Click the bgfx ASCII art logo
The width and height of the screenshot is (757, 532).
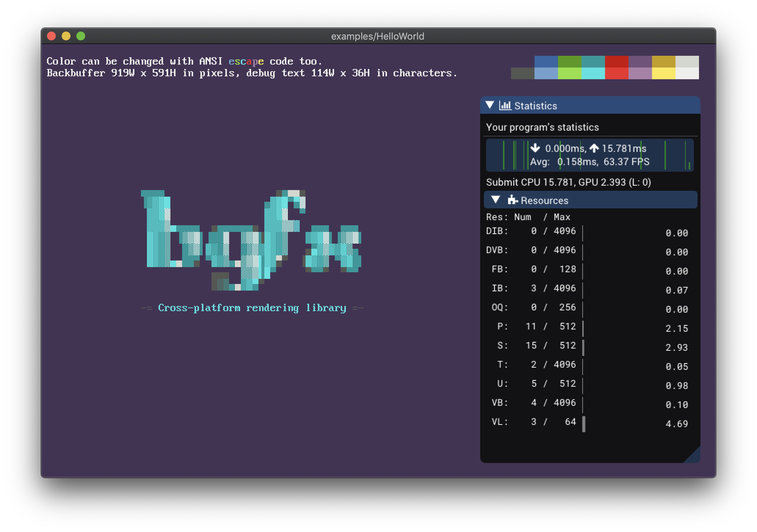coord(252,240)
